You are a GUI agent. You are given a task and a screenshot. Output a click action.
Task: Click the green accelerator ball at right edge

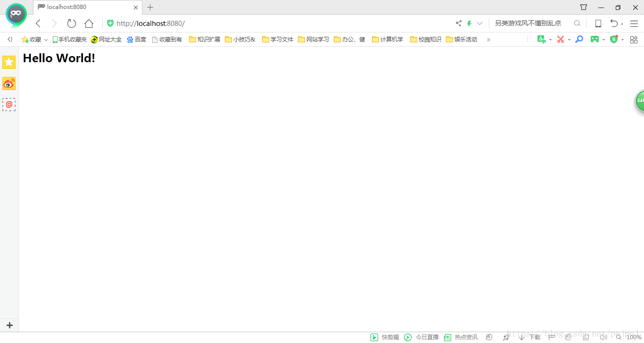[640, 101]
